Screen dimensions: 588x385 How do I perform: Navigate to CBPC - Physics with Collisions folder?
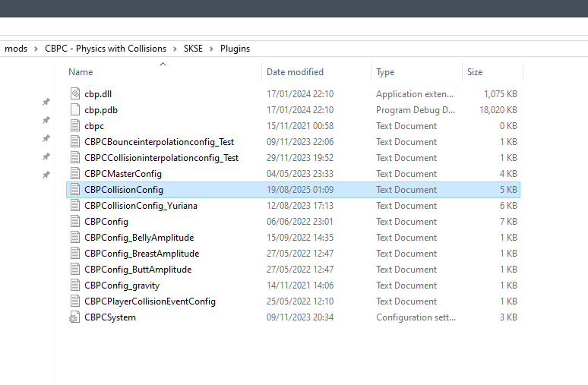point(106,49)
